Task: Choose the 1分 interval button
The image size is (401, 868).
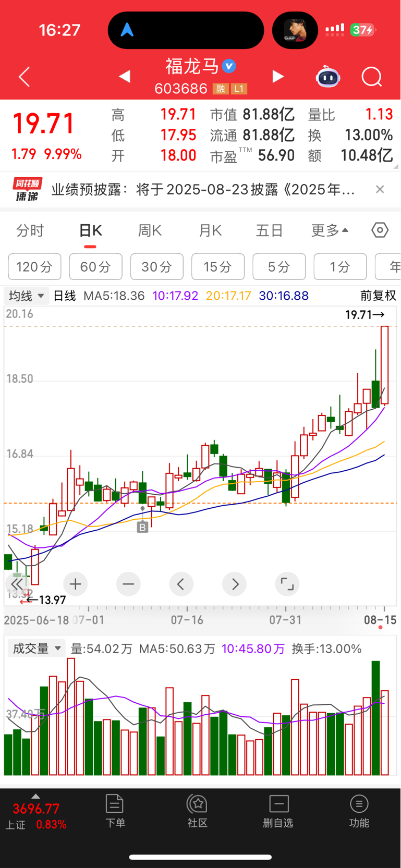Action: [x=340, y=267]
